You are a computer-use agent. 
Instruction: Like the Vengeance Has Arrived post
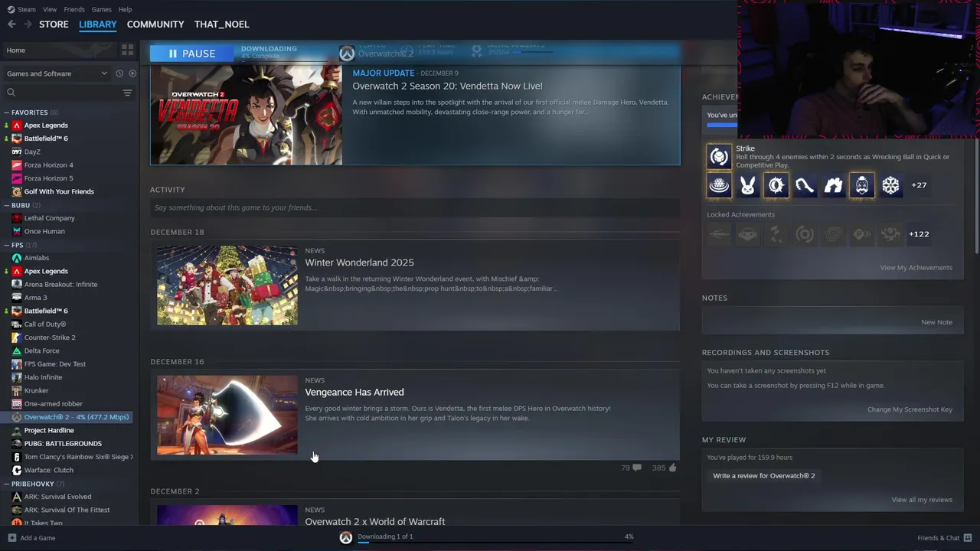pyautogui.click(x=665, y=468)
